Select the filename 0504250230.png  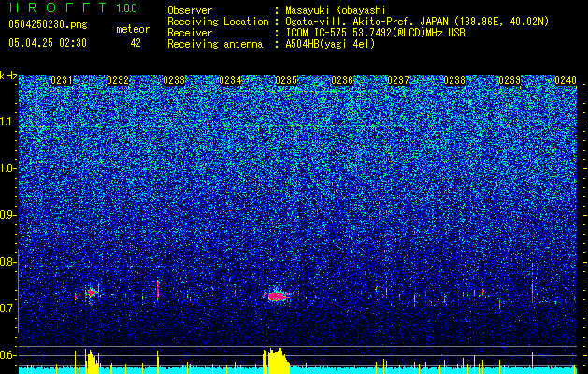[48, 24]
